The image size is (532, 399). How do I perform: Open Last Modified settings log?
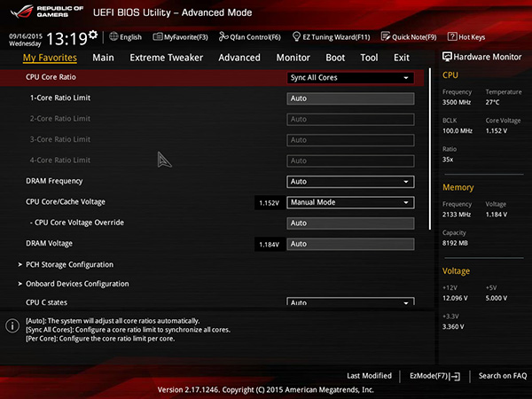pos(369,376)
